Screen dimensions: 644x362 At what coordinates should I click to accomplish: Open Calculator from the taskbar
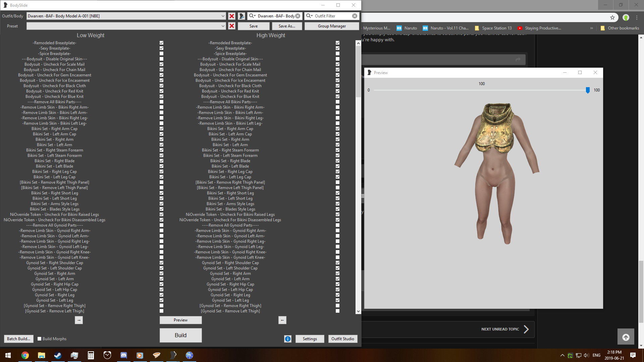[x=91, y=355]
